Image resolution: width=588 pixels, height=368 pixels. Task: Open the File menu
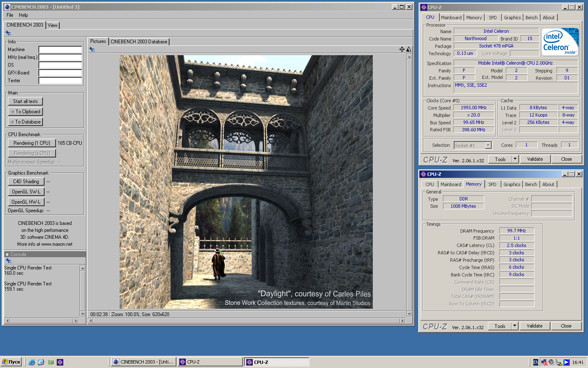pyautogui.click(x=10, y=15)
